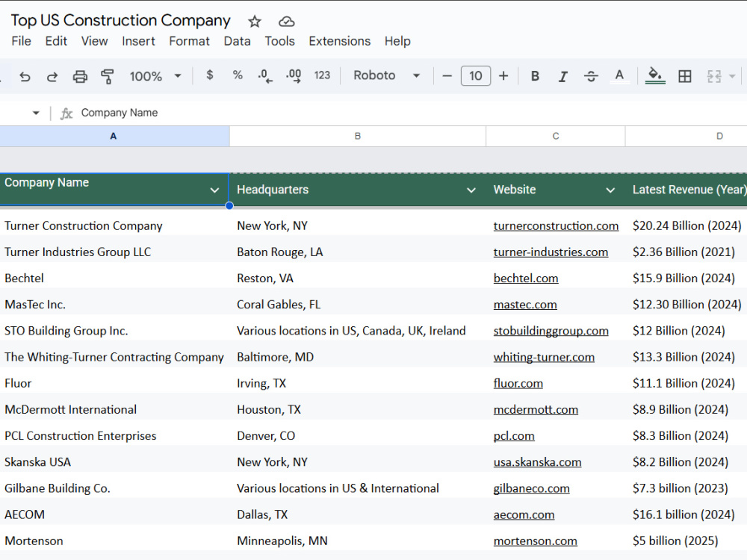Format as percent

(x=238, y=75)
